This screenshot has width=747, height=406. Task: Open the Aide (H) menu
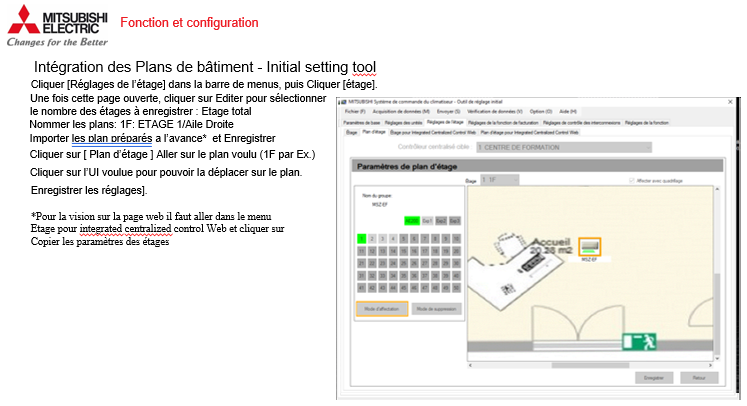coord(568,112)
